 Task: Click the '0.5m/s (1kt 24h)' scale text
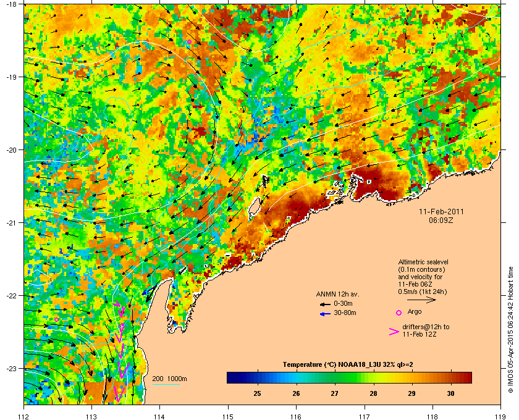click(x=423, y=292)
